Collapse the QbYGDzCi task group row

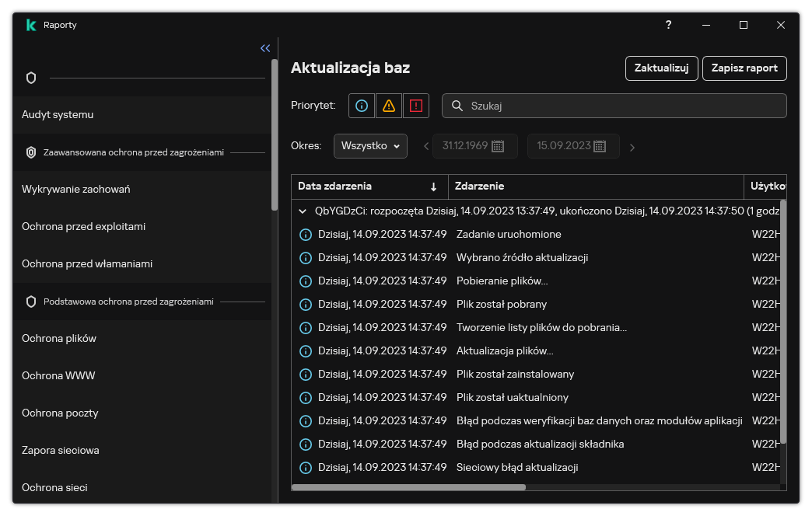pyautogui.click(x=303, y=211)
